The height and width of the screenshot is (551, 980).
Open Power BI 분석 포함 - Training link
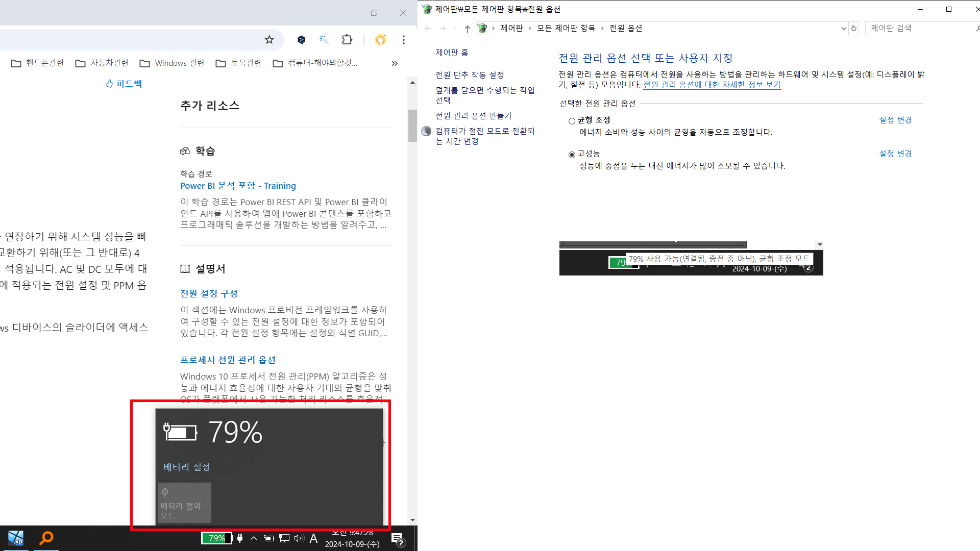238,186
